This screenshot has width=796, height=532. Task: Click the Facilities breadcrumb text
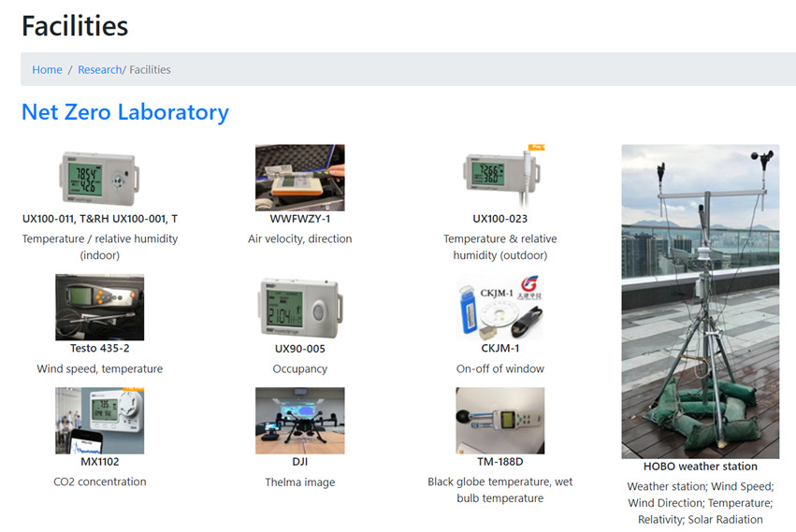point(150,69)
